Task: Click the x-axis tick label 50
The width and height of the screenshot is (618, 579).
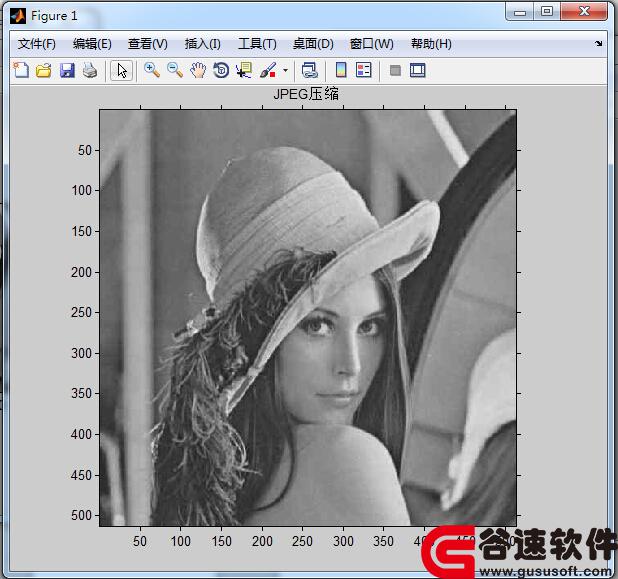Action: click(140, 541)
